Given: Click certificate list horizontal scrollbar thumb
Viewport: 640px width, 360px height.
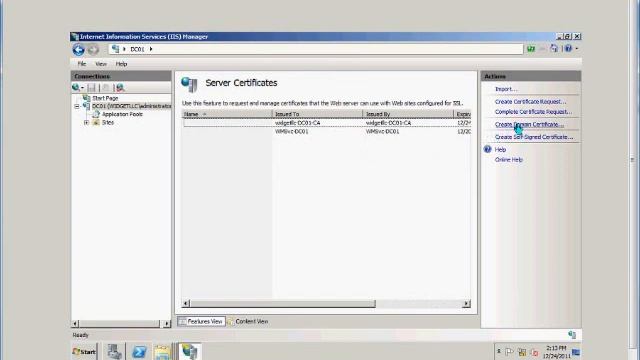Looking at the screenshot, I should pos(282,304).
